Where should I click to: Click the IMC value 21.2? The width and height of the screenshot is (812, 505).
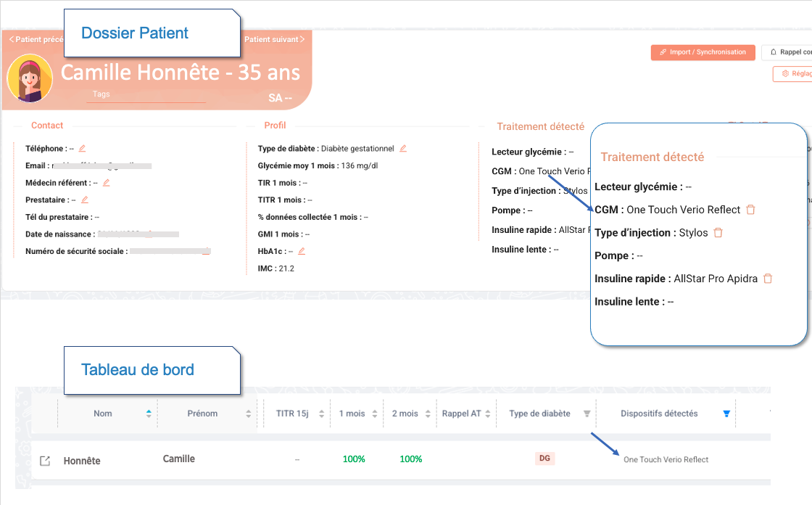click(286, 268)
